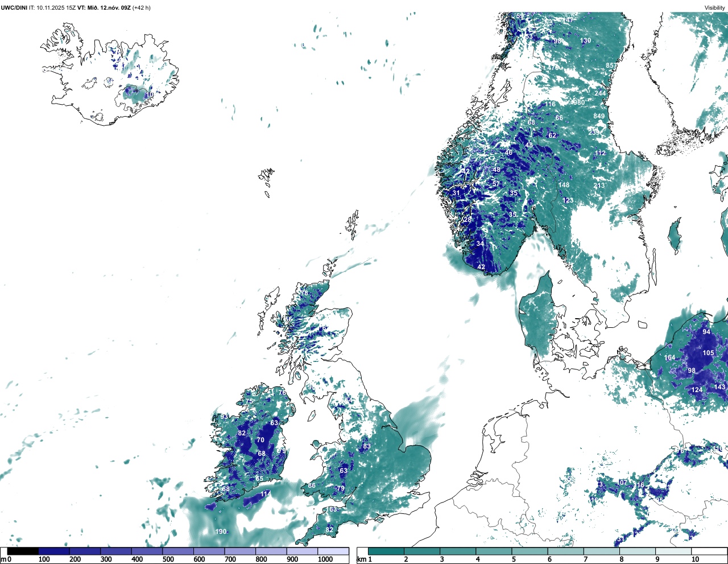Viewport: 728px width, 564px height.
Task: Click the '105' value over Poland
Action: 708,353
